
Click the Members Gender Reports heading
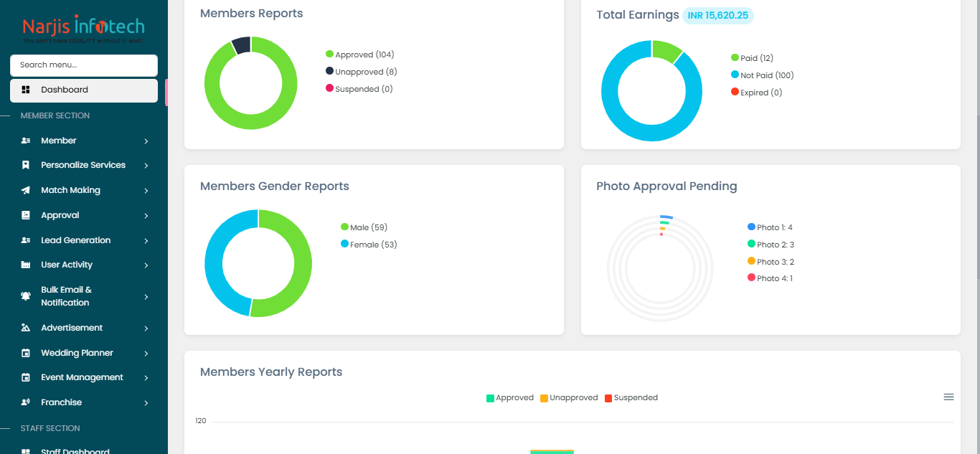[275, 186]
